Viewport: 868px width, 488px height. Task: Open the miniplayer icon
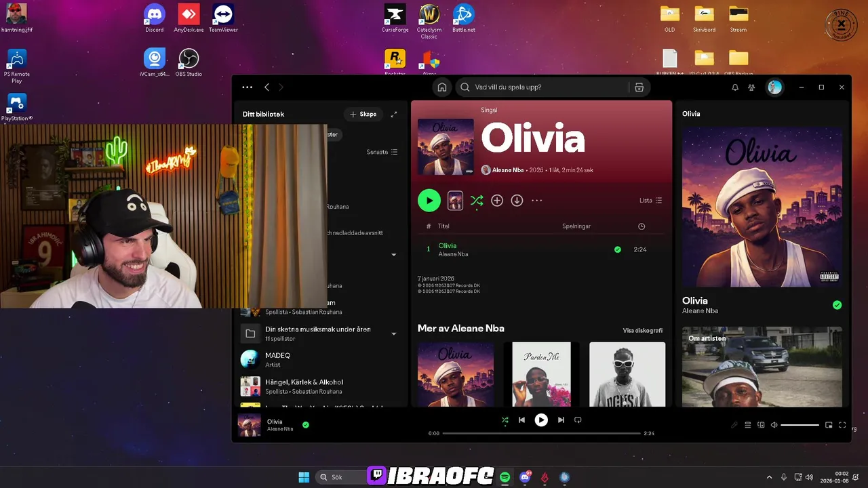click(829, 425)
